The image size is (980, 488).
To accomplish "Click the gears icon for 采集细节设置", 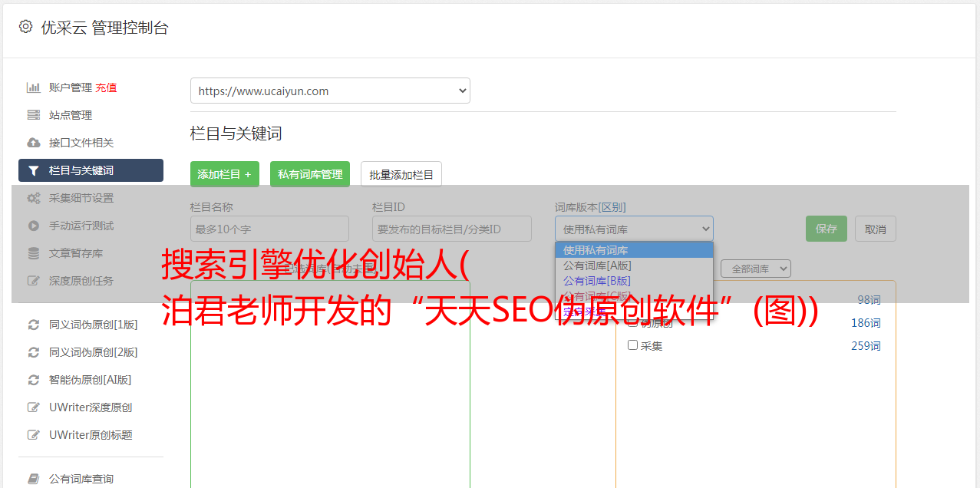I will pyautogui.click(x=34, y=198).
